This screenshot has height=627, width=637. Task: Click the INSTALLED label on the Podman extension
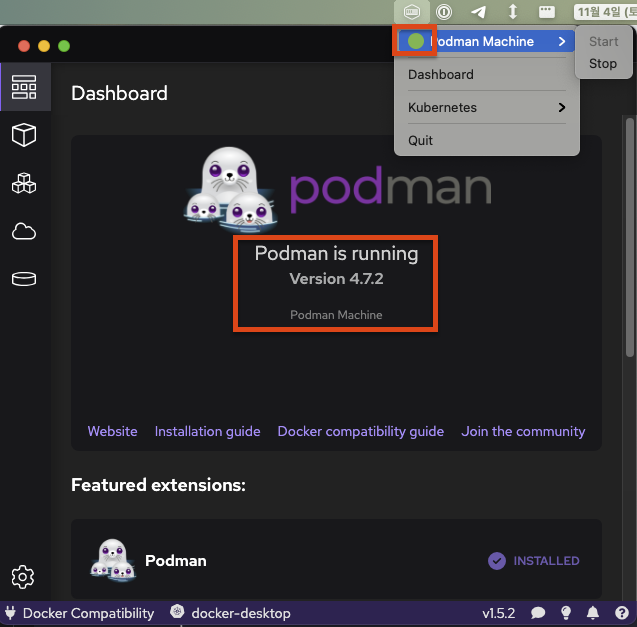tap(546, 561)
